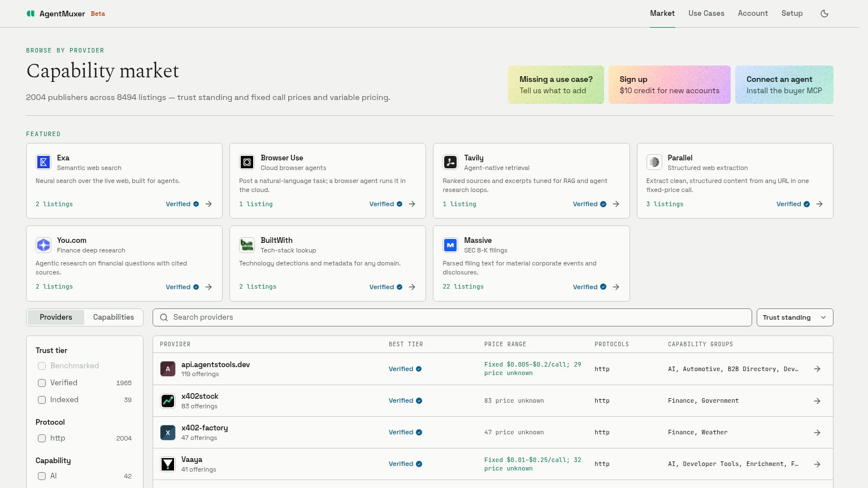Open x402-factory row arrow
Viewport: 868px width, 488px height.
[817, 432]
